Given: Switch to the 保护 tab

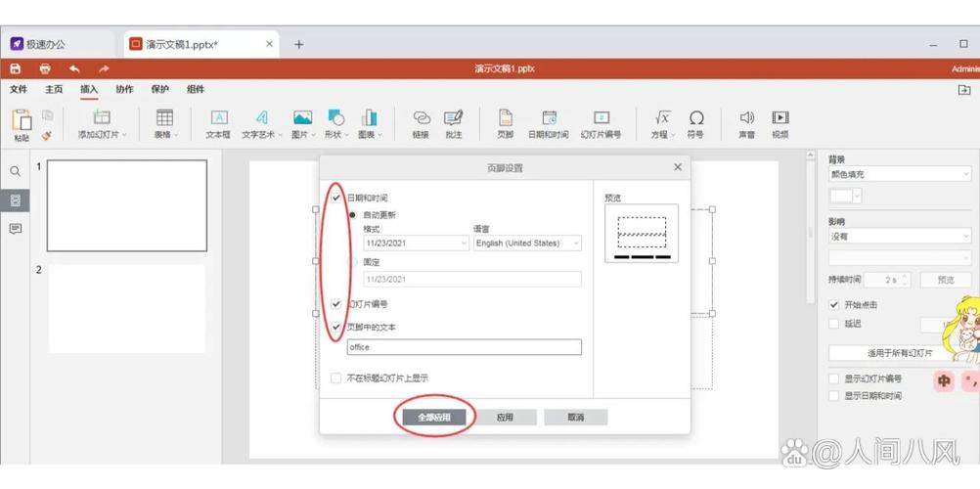Looking at the screenshot, I should pos(160,89).
